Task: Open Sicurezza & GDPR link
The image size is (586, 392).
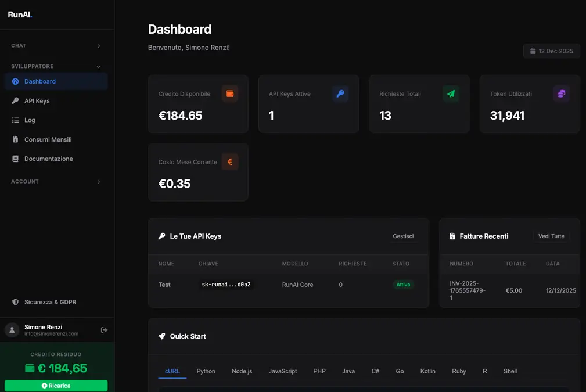Action: point(50,302)
